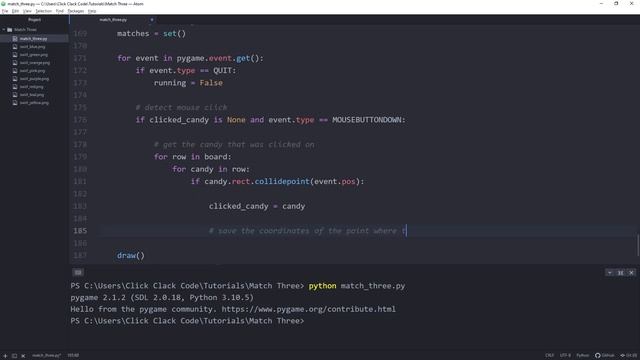Toggle the terminal view icon in the status bar
This screenshot has height=360, width=640.
14,356
